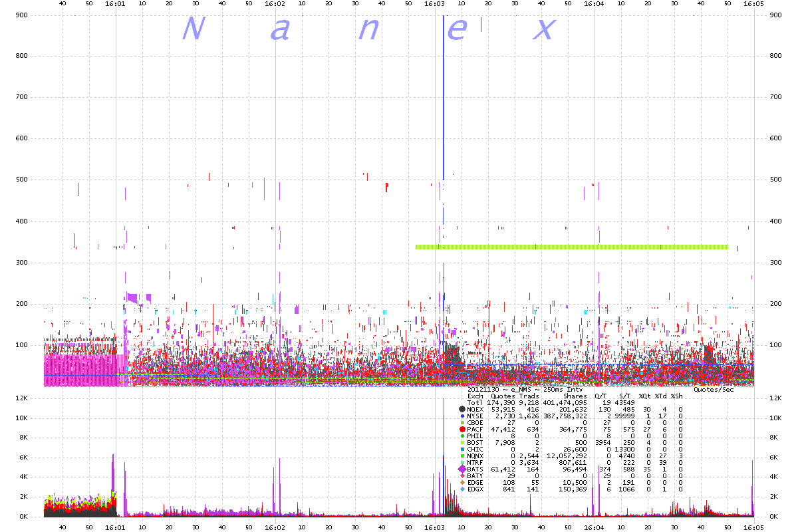Click the 16:05 label on top time axis
The height and width of the screenshot is (532, 798).
pyautogui.click(x=753, y=4)
